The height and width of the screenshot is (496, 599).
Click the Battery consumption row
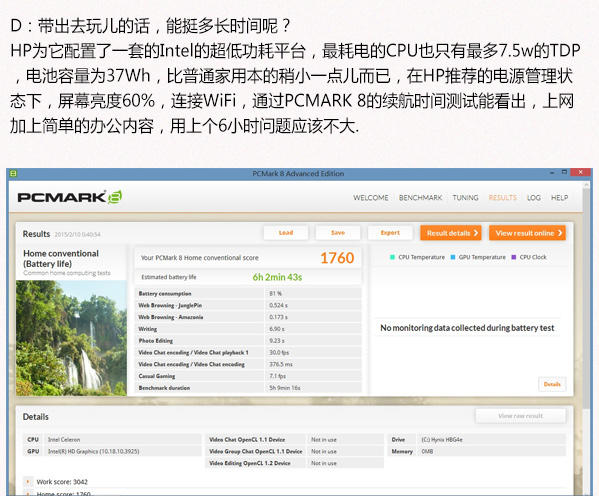click(x=248, y=293)
